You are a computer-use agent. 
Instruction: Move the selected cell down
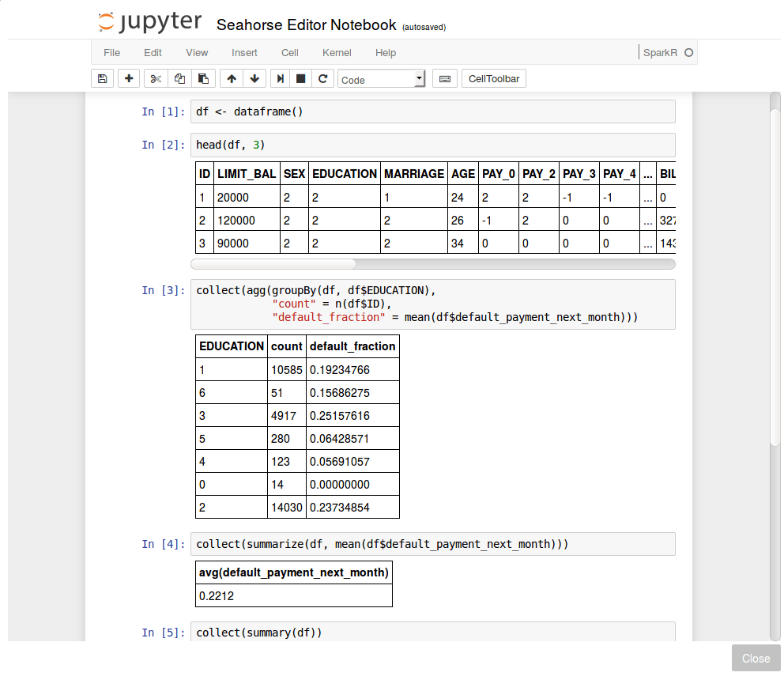pyautogui.click(x=254, y=79)
